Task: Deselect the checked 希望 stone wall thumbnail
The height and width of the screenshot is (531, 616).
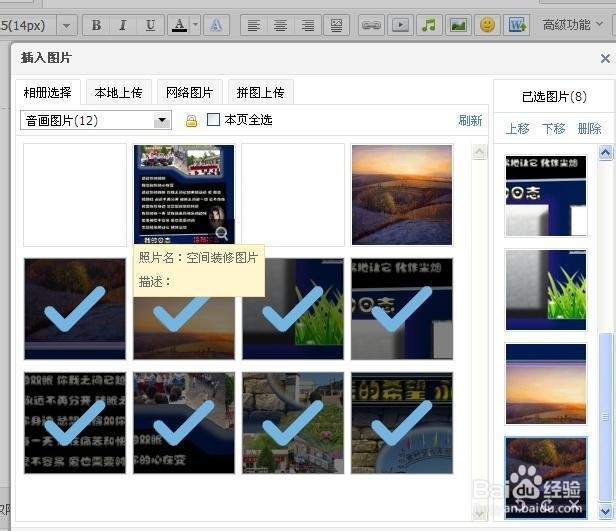Action: [402, 423]
